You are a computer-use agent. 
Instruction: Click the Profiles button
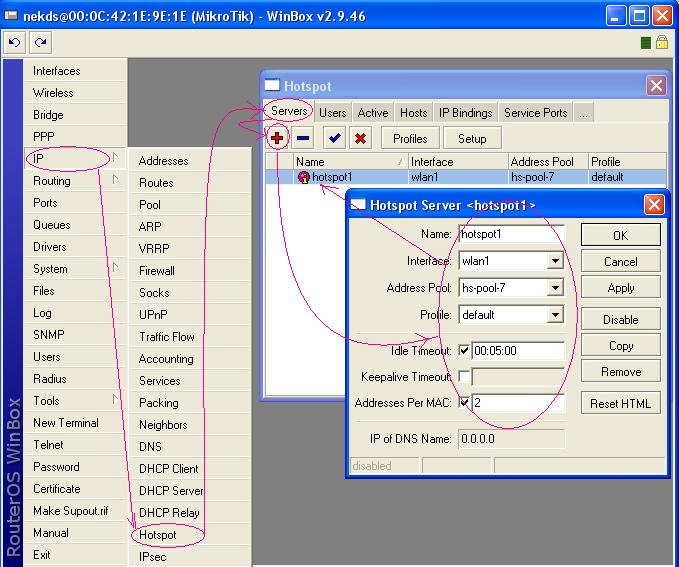(410, 139)
